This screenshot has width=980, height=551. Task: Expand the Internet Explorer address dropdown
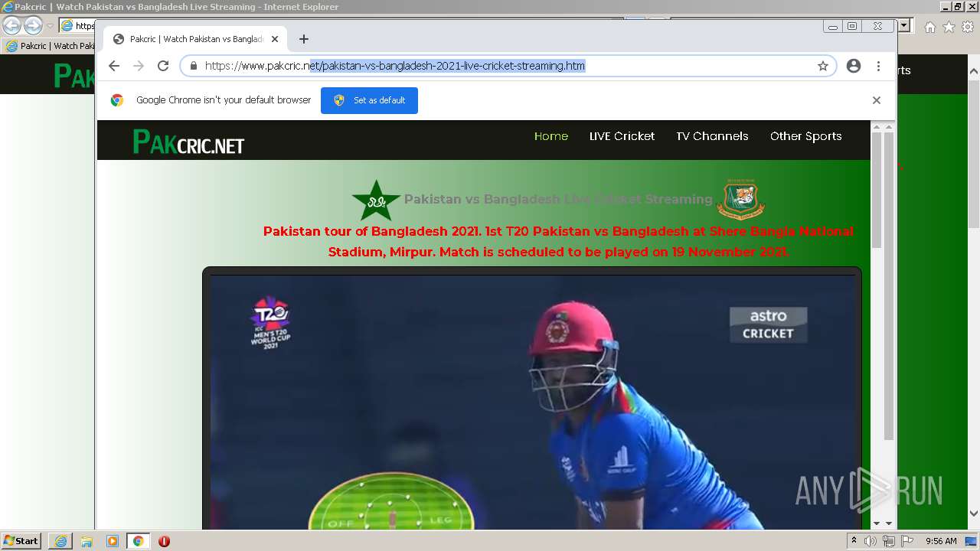[904, 26]
